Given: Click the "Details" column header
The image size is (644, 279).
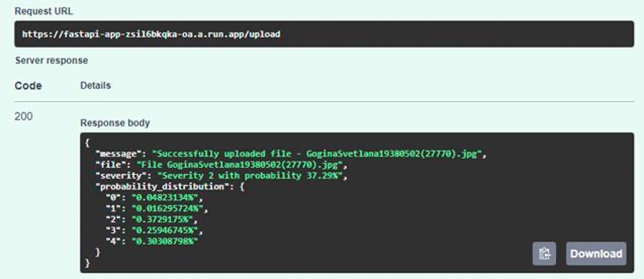Looking at the screenshot, I should click(96, 86).
